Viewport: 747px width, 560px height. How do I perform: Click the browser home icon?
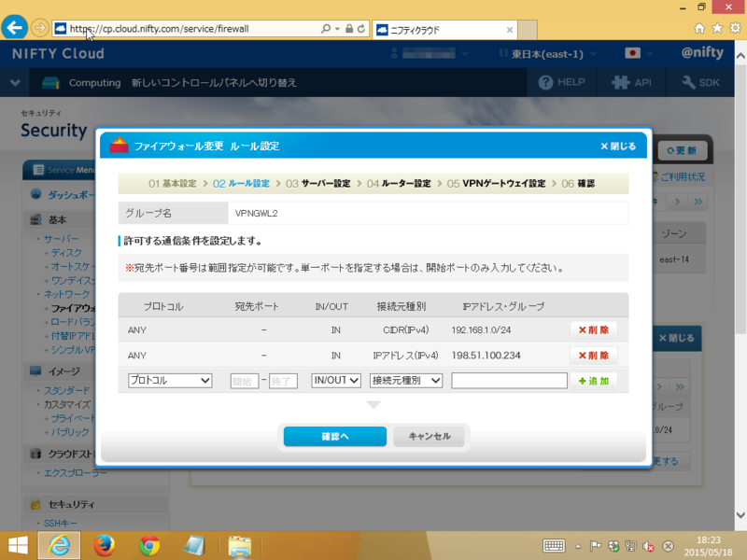tap(698, 29)
